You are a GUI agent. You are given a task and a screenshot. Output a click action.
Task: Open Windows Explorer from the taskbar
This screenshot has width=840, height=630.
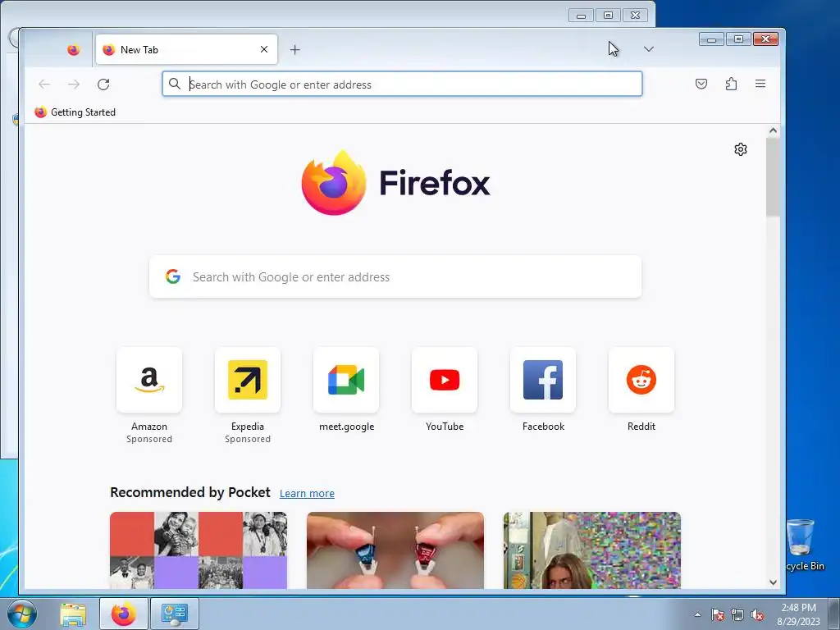coord(73,614)
